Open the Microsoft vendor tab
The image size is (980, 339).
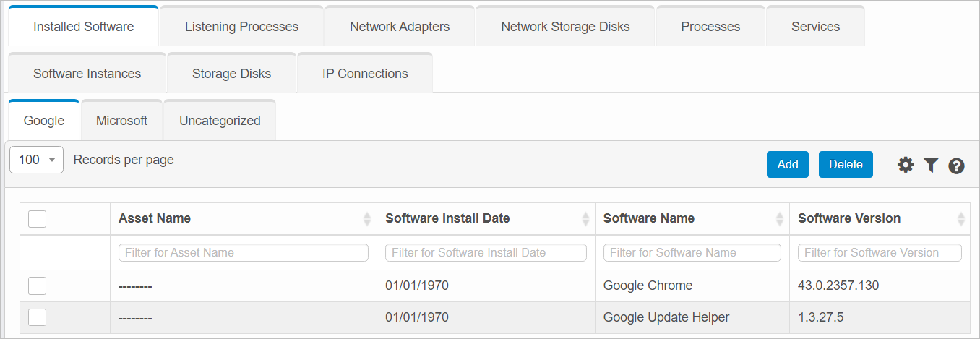point(121,121)
